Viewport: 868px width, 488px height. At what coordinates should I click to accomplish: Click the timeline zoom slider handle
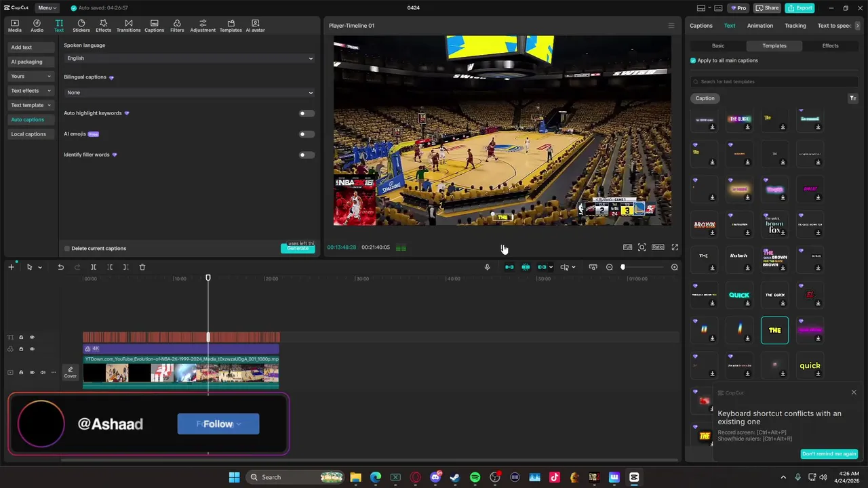point(623,267)
